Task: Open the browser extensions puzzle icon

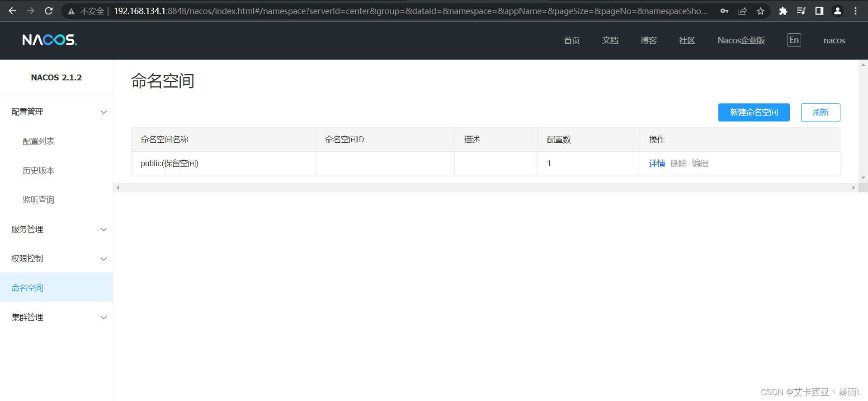Action: coord(783,11)
